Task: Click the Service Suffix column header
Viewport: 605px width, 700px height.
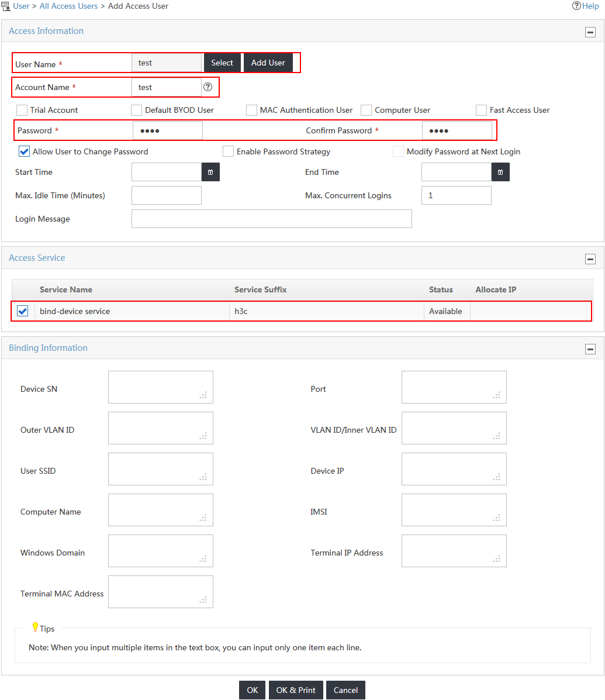Action: point(261,289)
